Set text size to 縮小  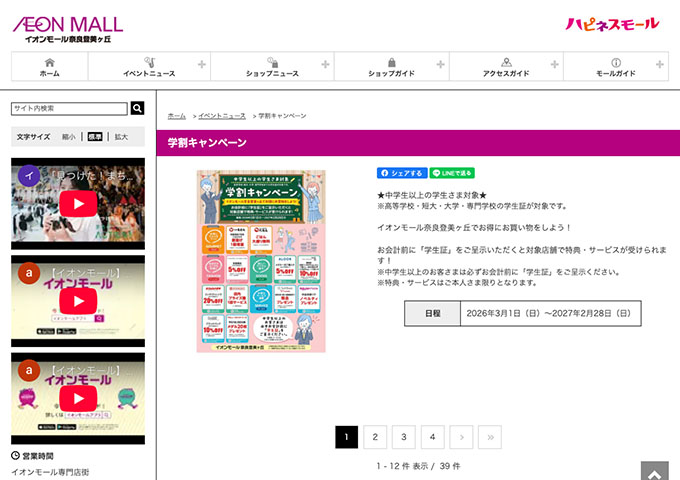coord(69,137)
